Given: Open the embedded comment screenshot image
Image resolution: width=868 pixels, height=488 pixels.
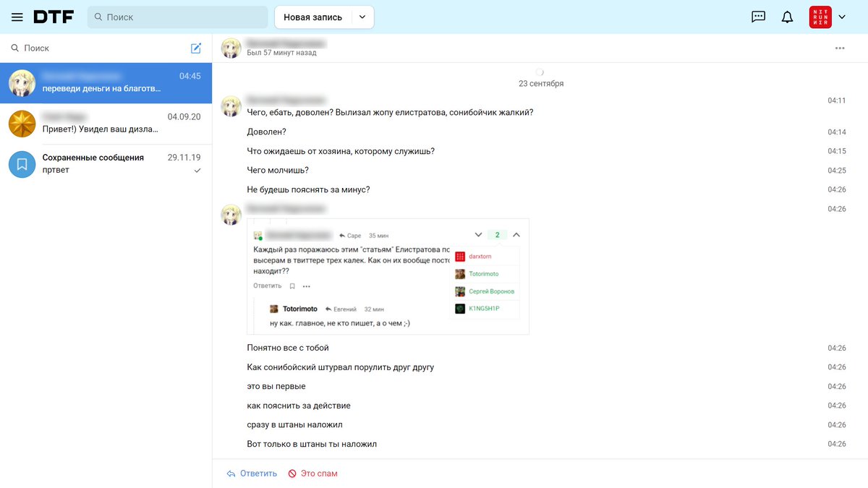Looking at the screenshot, I should click(388, 276).
